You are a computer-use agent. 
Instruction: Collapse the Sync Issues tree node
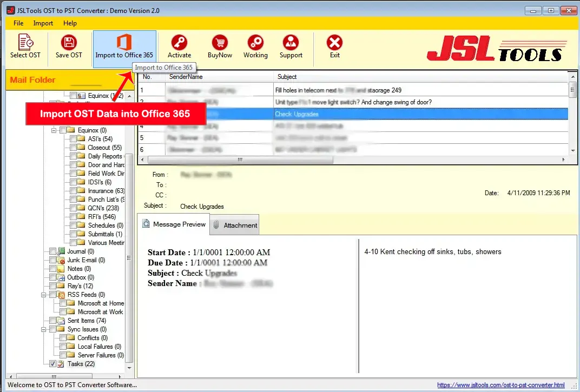click(44, 329)
